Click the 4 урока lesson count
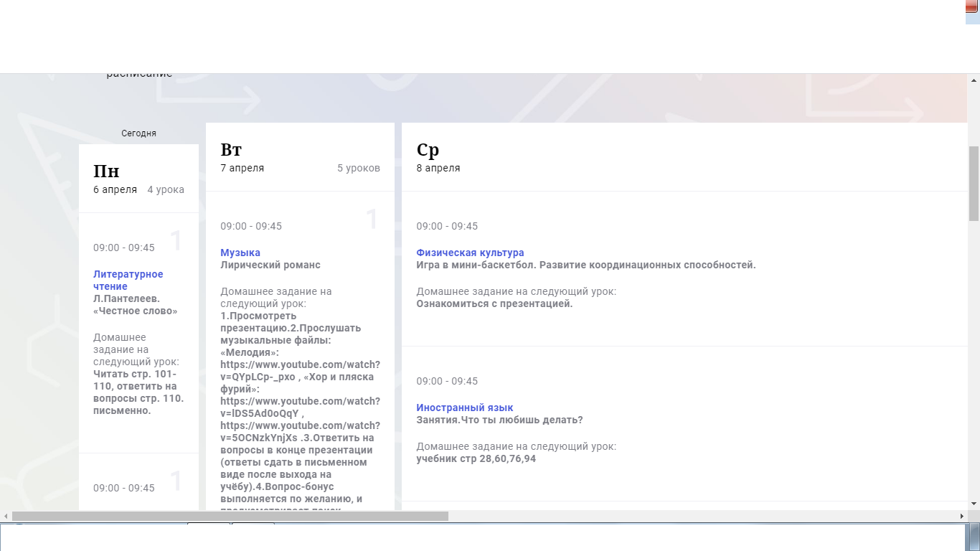Screen dimensions: 980x551 166,190
